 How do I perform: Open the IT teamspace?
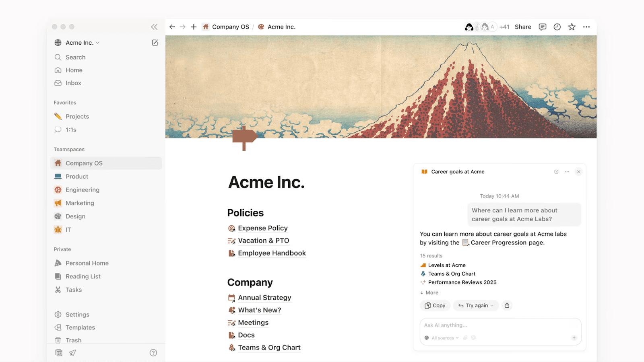click(106, 229)
